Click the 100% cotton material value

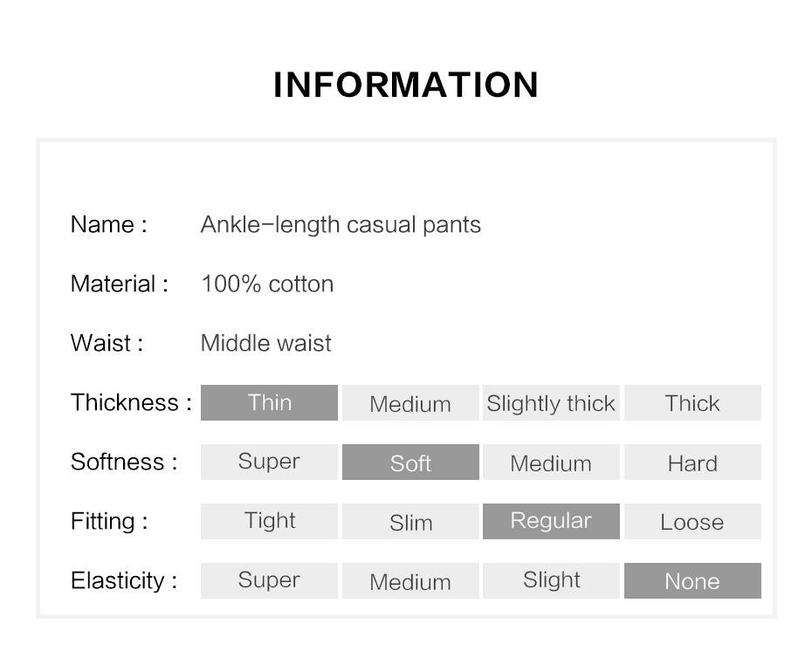coord(267,284)
